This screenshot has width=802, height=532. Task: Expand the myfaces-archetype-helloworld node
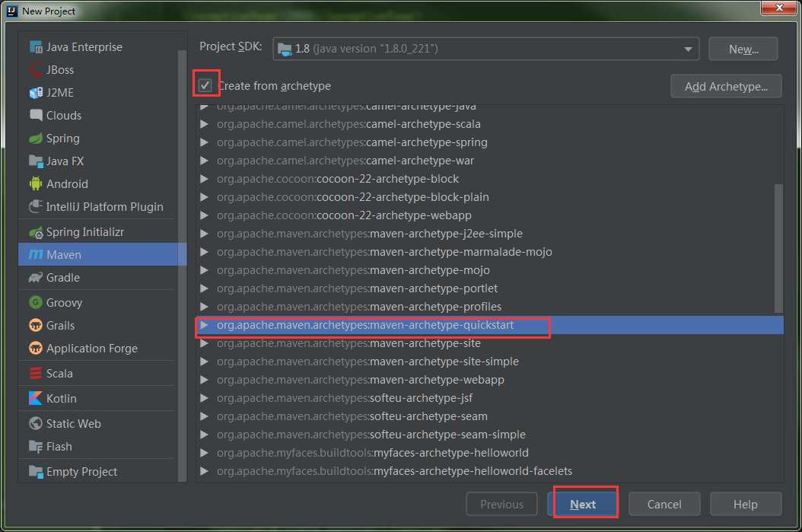click(204, 453)
